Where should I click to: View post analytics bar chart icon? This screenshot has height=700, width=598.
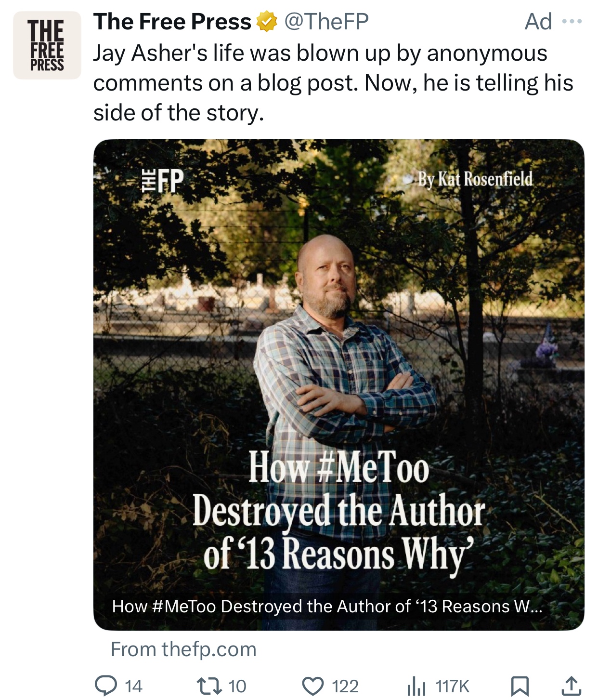coord(416,686)
